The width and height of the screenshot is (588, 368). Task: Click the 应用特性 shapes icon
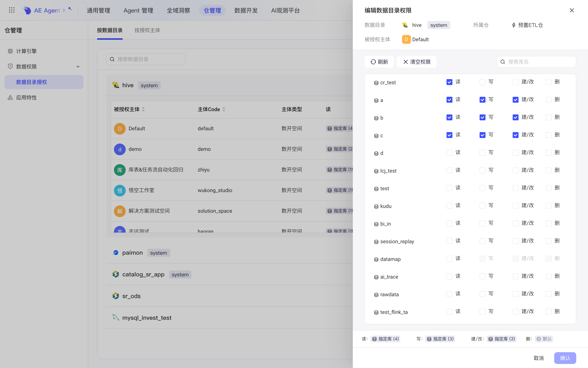pyautogui.click(x=10, y=98)
